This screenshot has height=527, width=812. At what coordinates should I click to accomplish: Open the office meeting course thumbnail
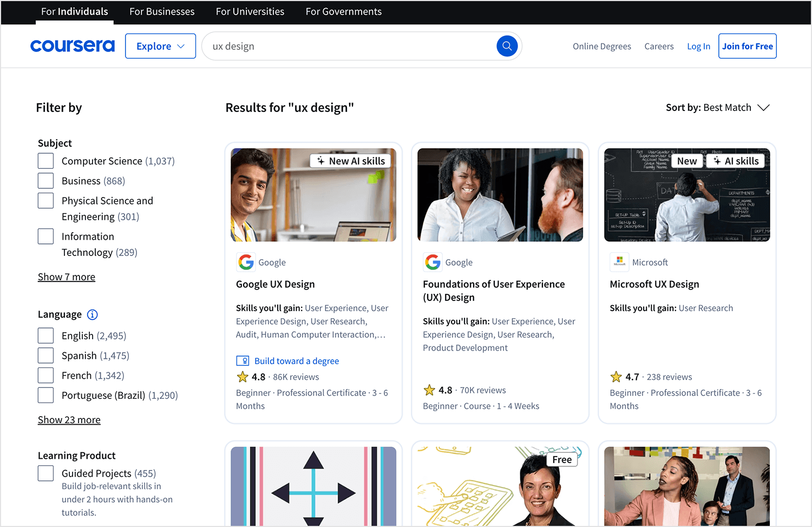point(687,486)
